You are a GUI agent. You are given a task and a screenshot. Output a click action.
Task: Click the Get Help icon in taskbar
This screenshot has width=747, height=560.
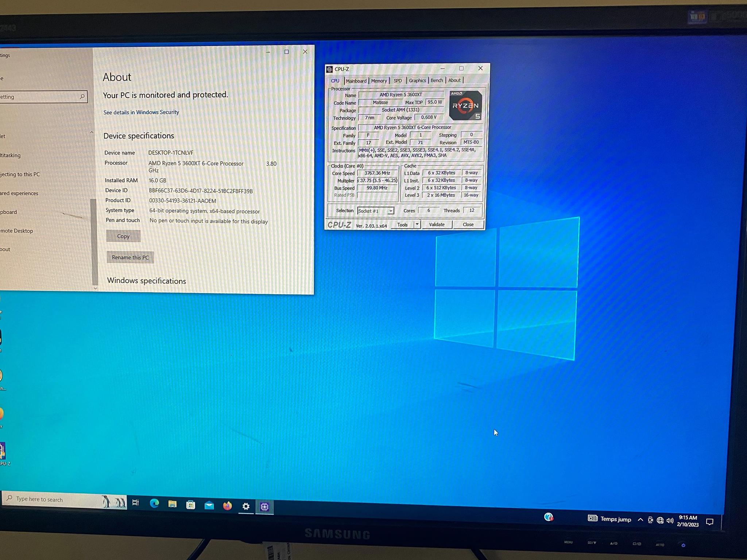click(x=549, y=517)
